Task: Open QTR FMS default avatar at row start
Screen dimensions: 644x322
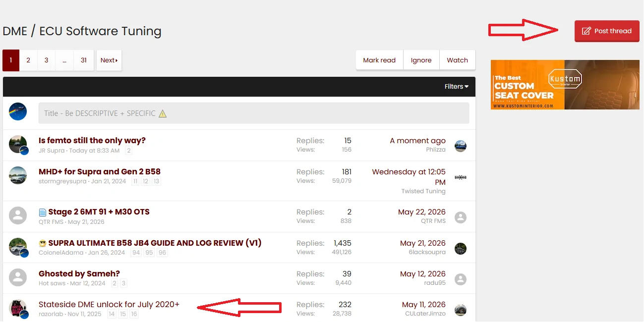Action: [18, 215]
